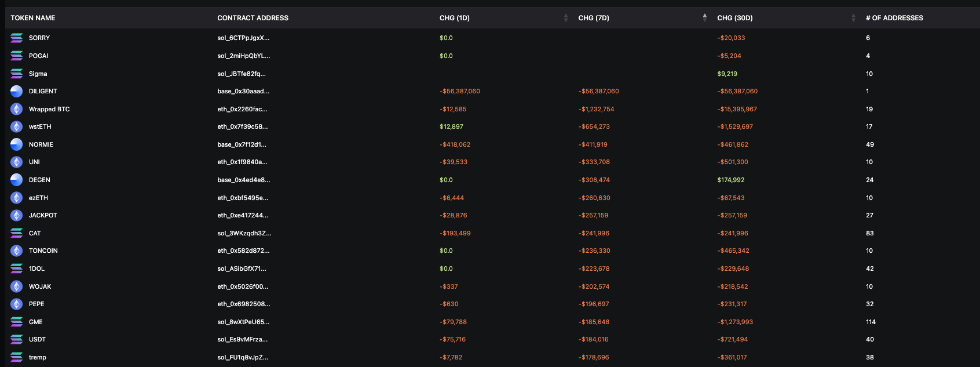Click the Ethereum icon beside JACKPOT
The height and width of the screenshot is (367, 980).
pyautogui.click(x=17, y=215)
